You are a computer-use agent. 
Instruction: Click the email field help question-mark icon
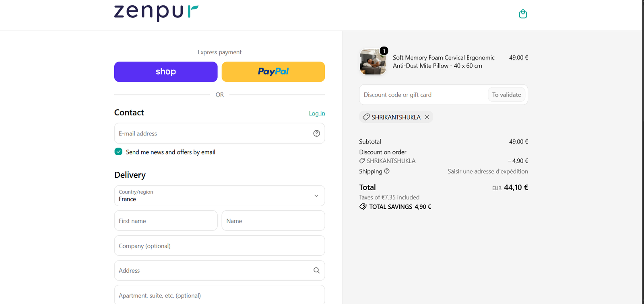tap(317, 134)
